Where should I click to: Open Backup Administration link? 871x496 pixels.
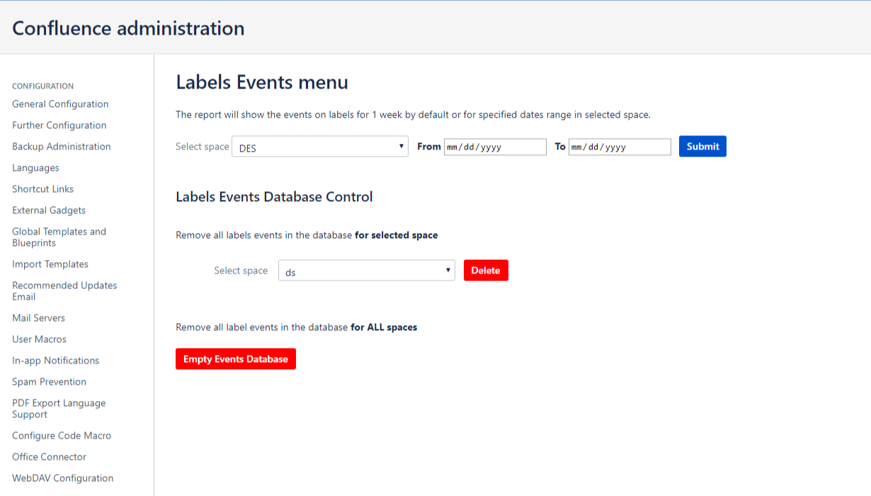tap(61, 146)
